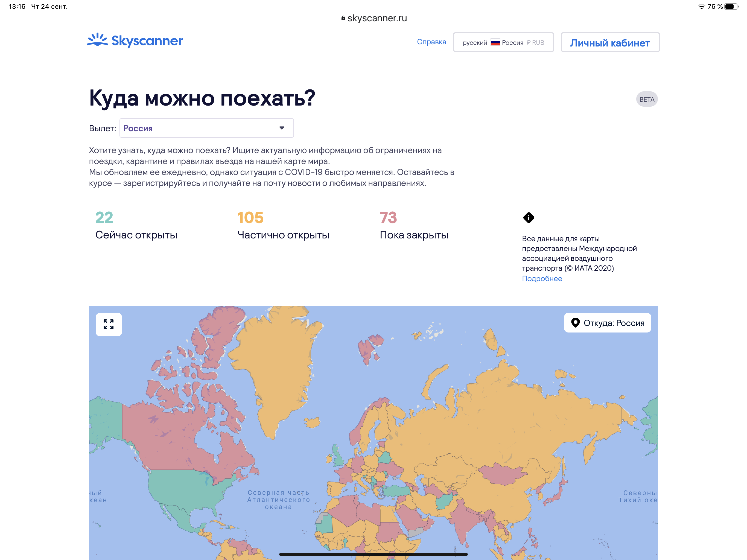This screenshot has height=560, width=747.
Task: Click the location pin icon
Action: coord(575,323)
